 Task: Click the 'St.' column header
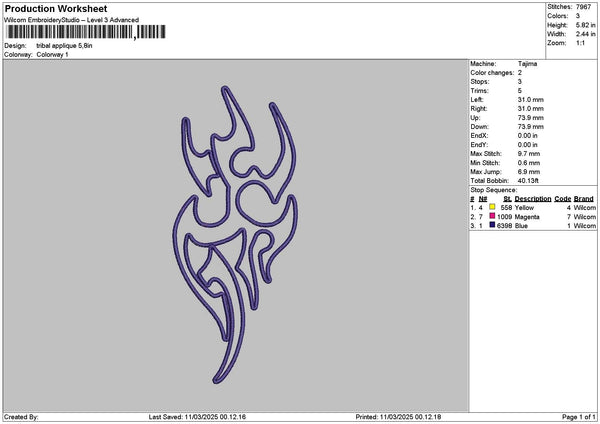508,199
